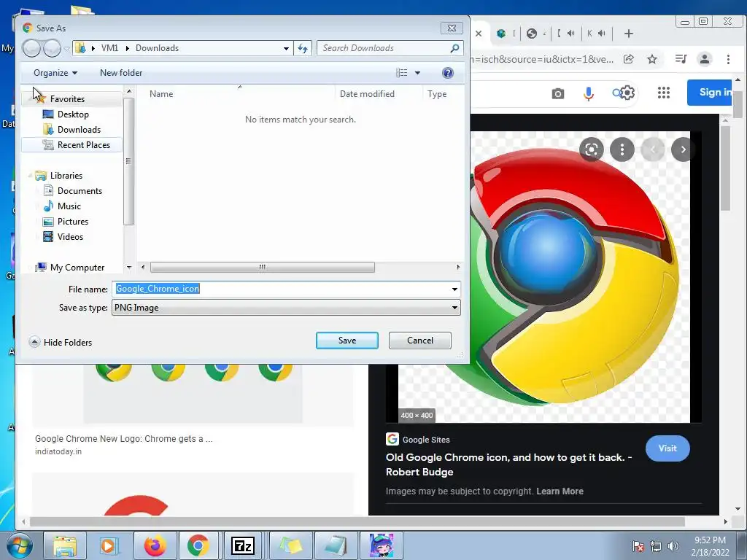The image size is (747, 560).
Task: Select Desktop under Favorites
Action: [x=73, y=114]
